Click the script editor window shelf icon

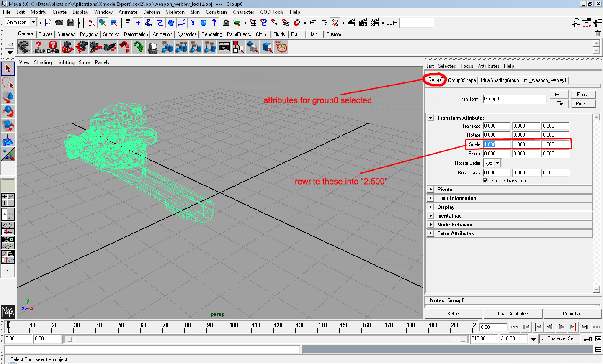(224, 47)
